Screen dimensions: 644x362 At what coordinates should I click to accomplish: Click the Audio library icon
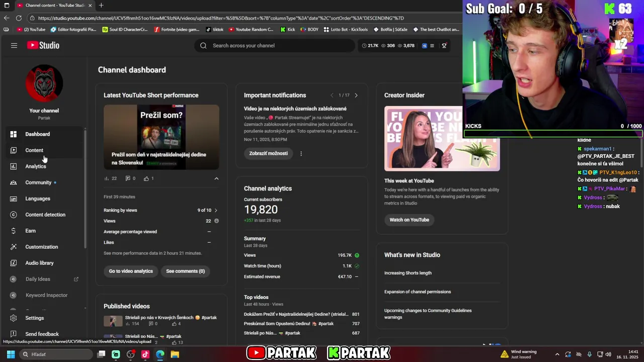point(14,263)
